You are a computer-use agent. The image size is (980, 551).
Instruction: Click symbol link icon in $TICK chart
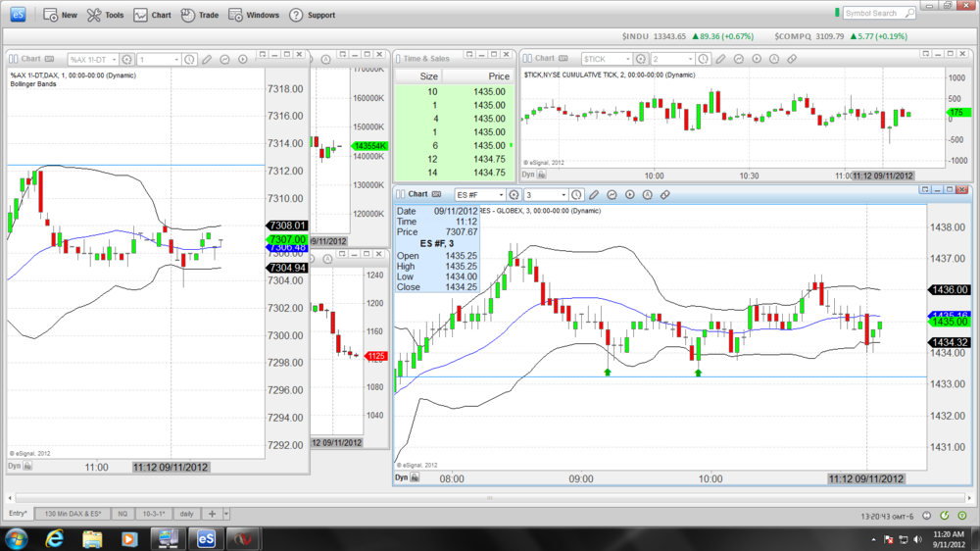(641, 59)
